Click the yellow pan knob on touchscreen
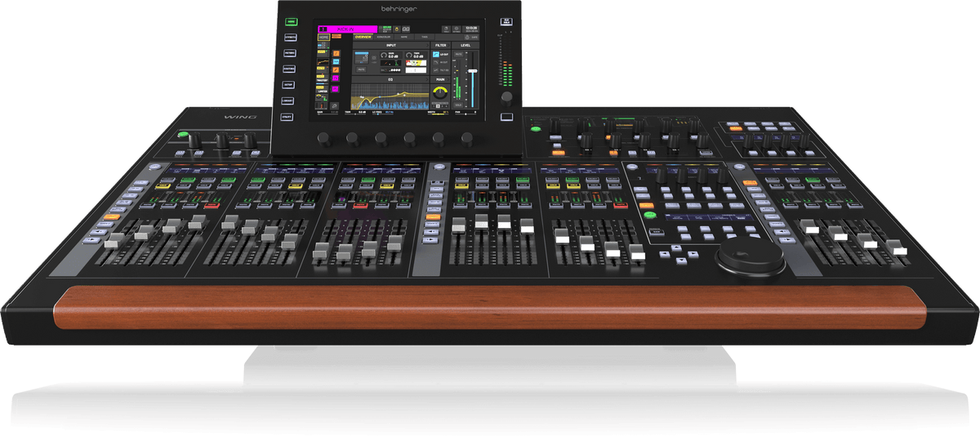The image size is (980, 437). pyautogui.click(x=441, y=92)
